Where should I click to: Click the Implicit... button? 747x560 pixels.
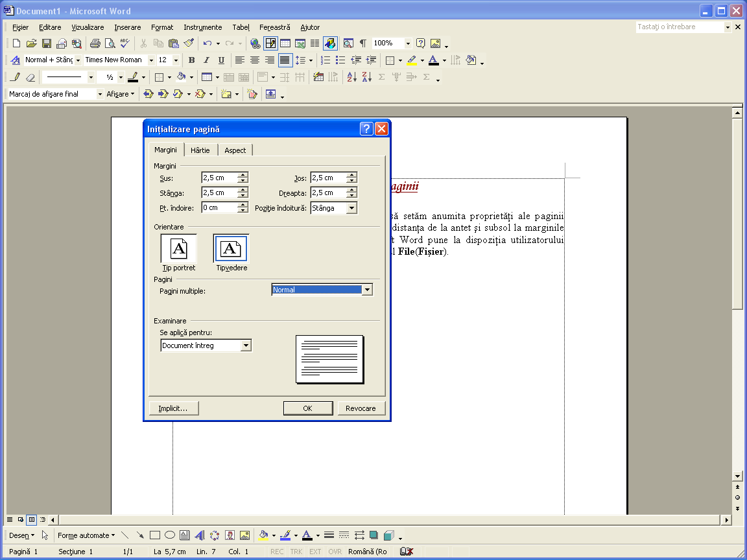point(173,408)
